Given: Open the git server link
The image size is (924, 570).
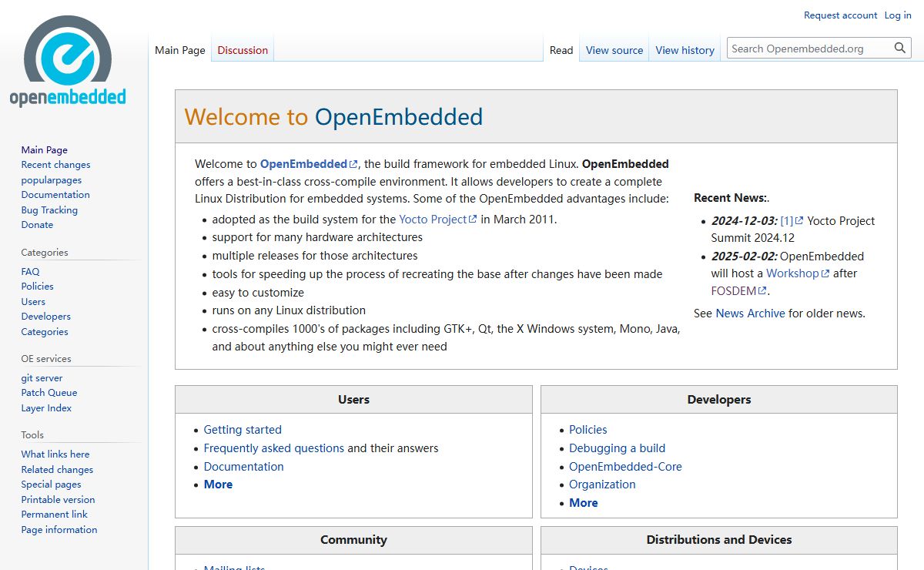Looking at the screenshot, I should (42, 378).
